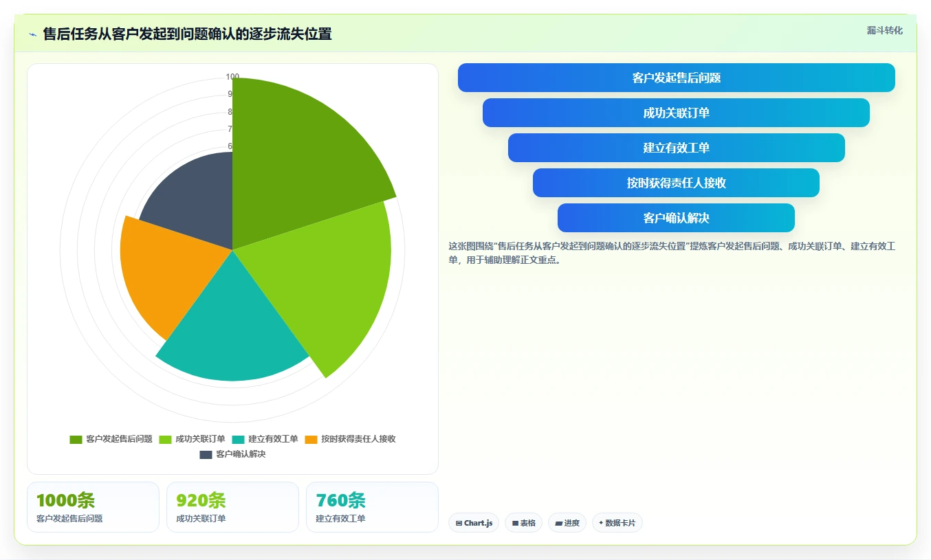Toggle 成功关联订单 legend swatch
This screenshot has height=560, width=931.
(x=165, y=439)
